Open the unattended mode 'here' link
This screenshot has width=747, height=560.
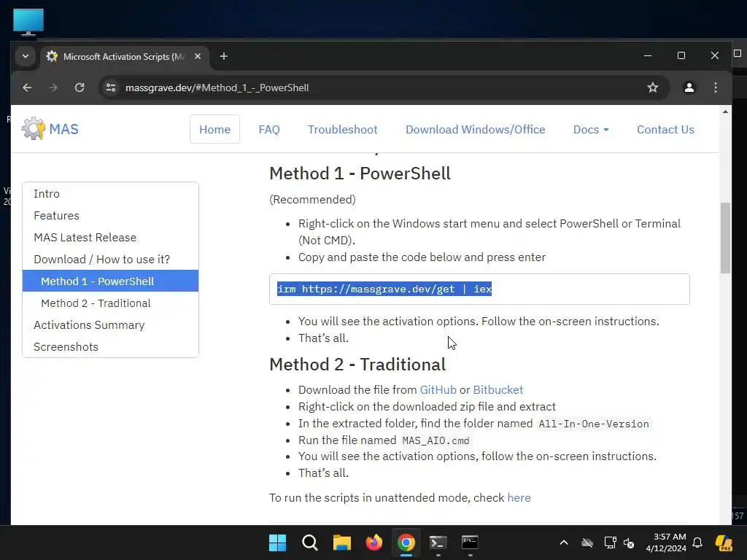(519, 497)
